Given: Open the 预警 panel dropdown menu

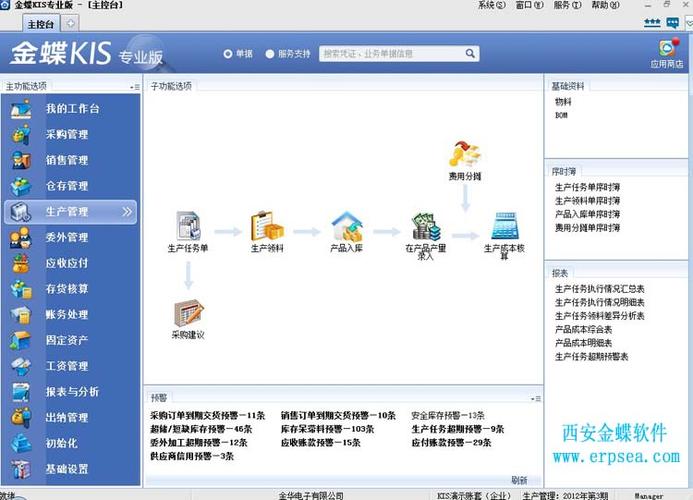Looking at the screenshot, I should 536,399.
